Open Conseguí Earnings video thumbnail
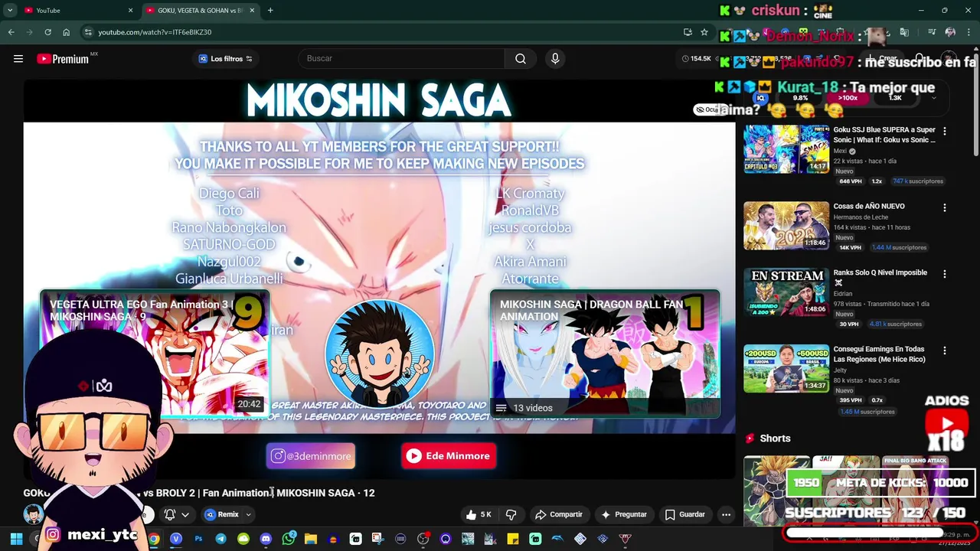 click(786, 369)
